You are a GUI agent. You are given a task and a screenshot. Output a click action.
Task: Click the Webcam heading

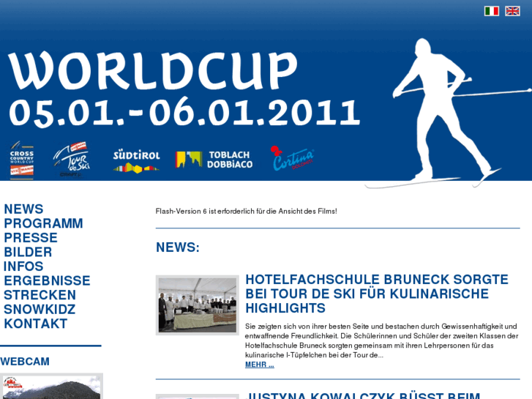point(25,362)
